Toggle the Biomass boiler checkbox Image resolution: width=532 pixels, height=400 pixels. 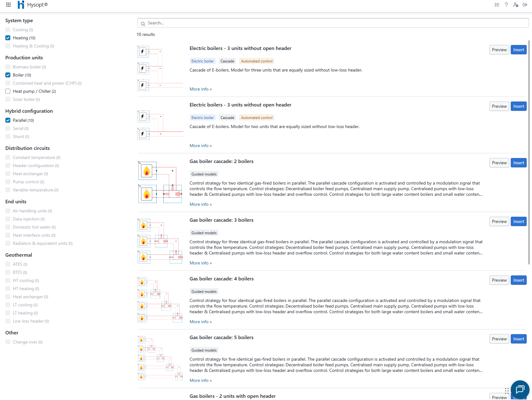8,67
